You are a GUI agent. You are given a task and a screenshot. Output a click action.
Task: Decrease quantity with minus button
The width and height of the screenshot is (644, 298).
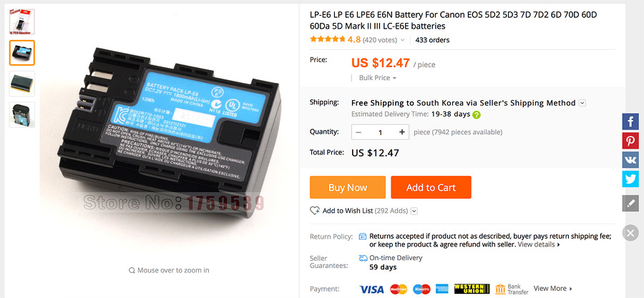tap(358, 132)
